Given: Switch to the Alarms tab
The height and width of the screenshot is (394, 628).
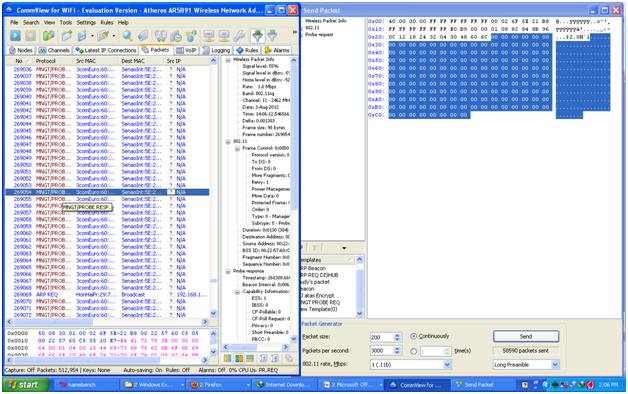Looking at the screenshot, I should coord(277,50).
